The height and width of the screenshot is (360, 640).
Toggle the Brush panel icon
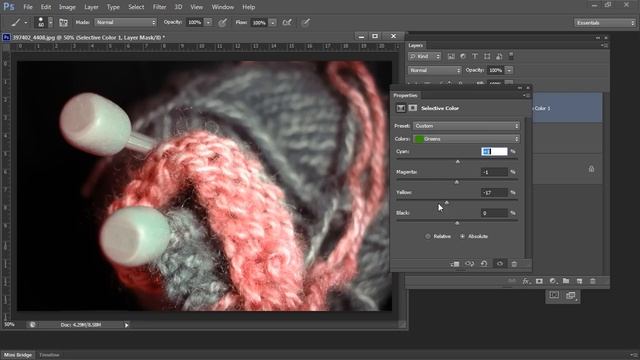63,22
